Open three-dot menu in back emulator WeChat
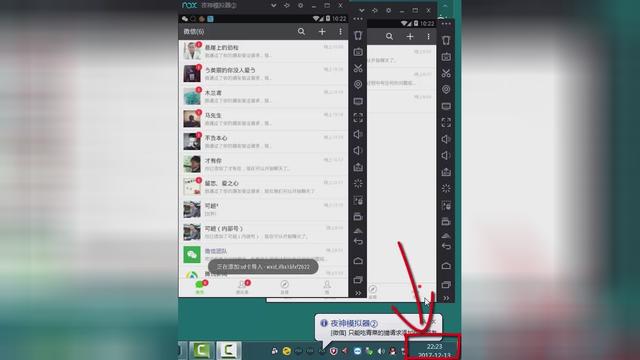This screenshot has width=640, height=360. pos(428,37)
